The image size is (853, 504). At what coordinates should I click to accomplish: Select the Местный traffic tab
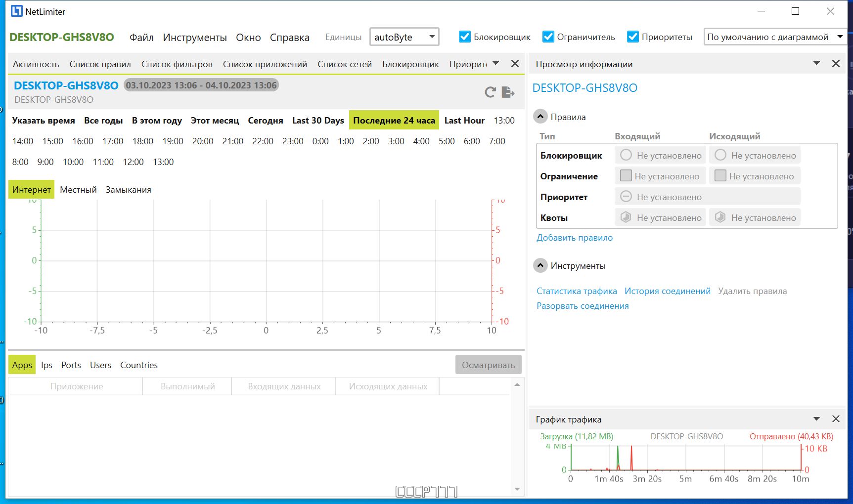click(x=78, y=190)
